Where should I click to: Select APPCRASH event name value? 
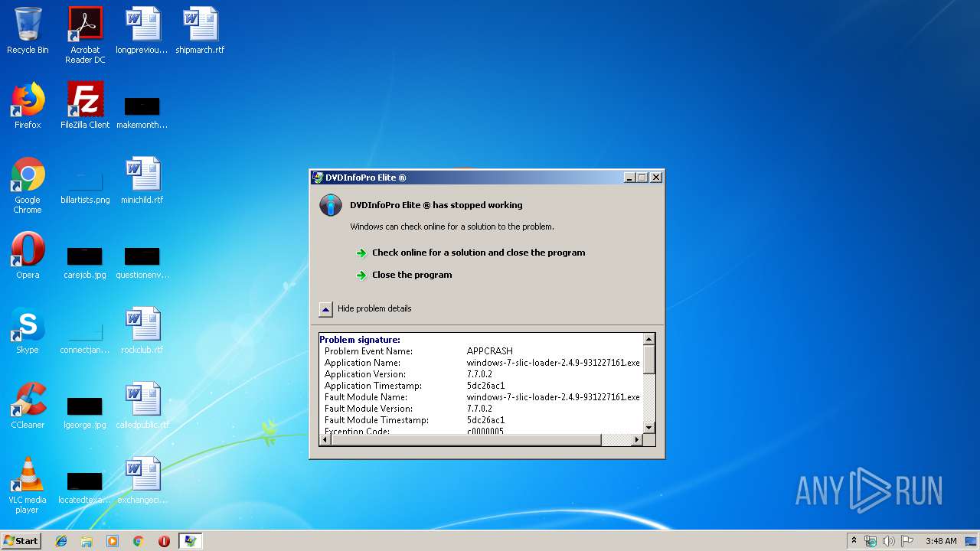[490, 351]
